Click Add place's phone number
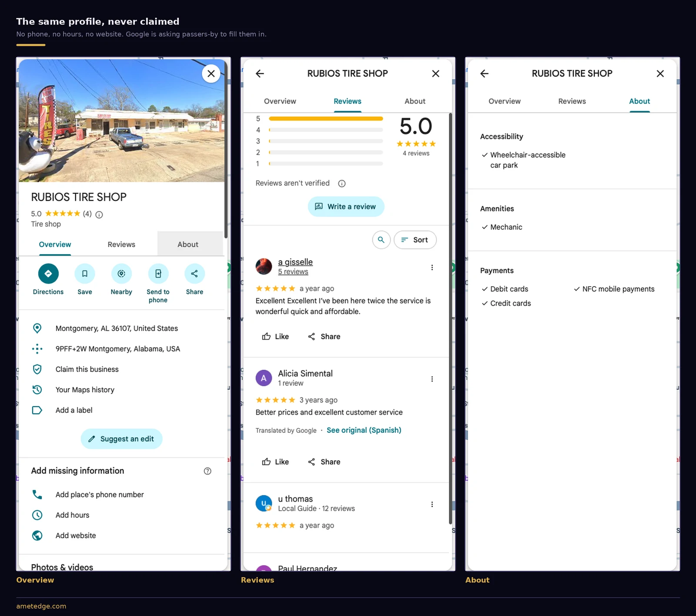Screen dimensions: 696x616 coord(100,495)
